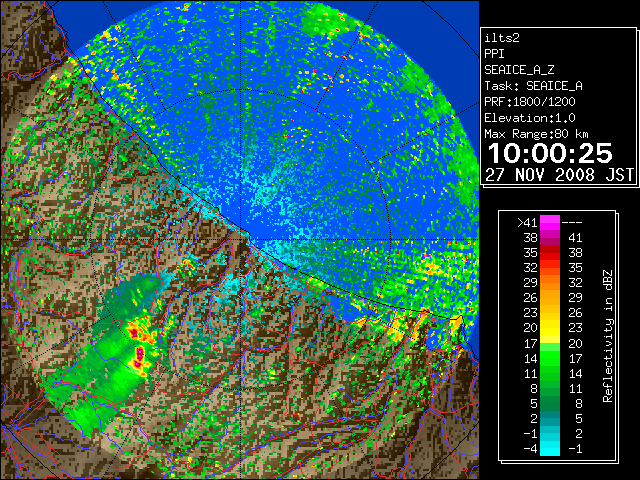Click the "Reflectivity in dBZ" legend title
Screen dimensions: 640x480
click(608, 336)
